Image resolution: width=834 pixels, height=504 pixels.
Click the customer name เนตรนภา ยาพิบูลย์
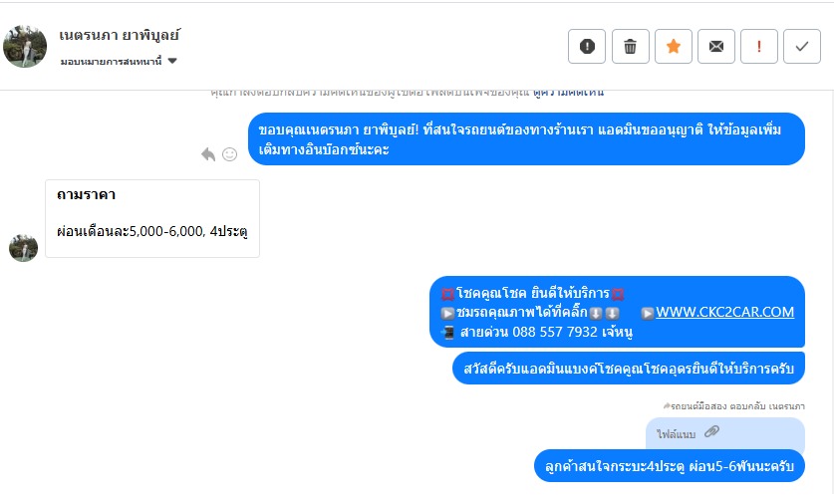tap(120, 35)
